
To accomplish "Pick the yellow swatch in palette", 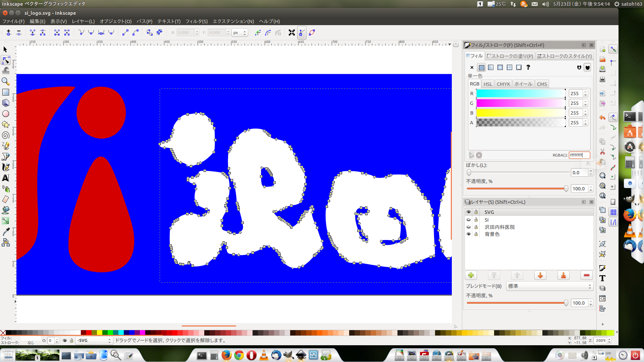I will pos(100,333).
